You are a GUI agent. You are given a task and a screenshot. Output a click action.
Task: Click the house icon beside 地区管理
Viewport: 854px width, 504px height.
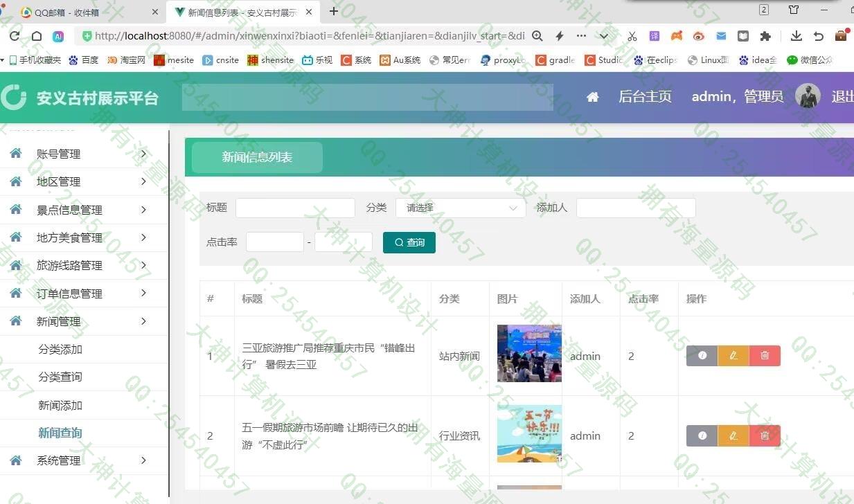coord(16,181)
